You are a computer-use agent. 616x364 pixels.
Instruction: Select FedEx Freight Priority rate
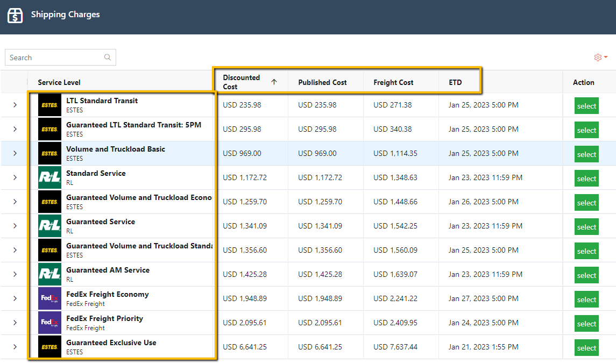[586, 324]
